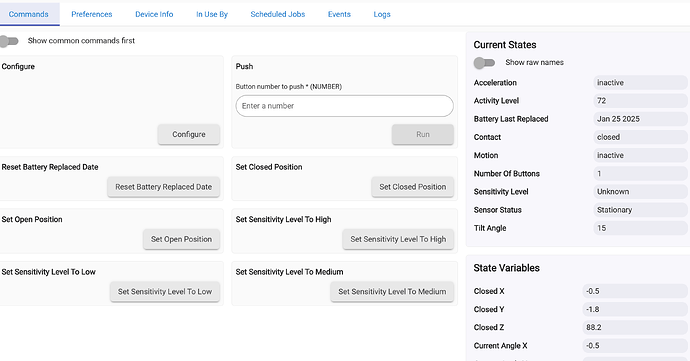The image size is (690, 361).
Task: View the Scheduled Jobs tab
Action: point(278,14)
